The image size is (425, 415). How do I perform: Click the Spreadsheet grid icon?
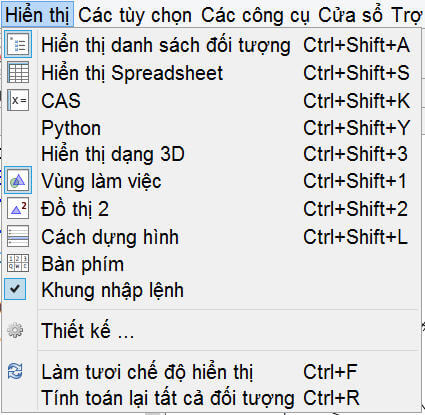(18, 73)
